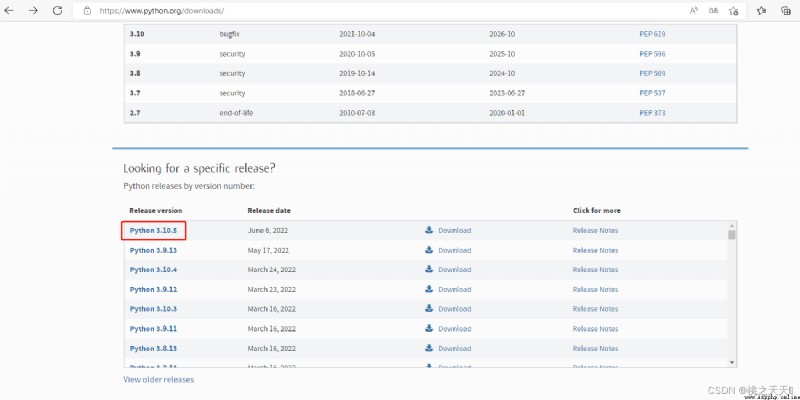Image resolution: width=800 pixels, height=400 pixels.
Task: Select the 2021-10-04 release date cell
Action: point(357,34)
